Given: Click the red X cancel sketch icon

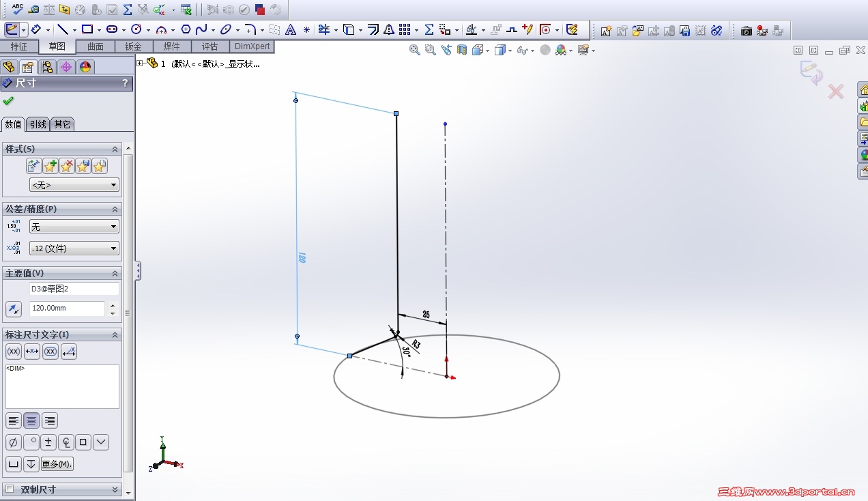Looking at the screenshot, I should [x=836, y=91].
